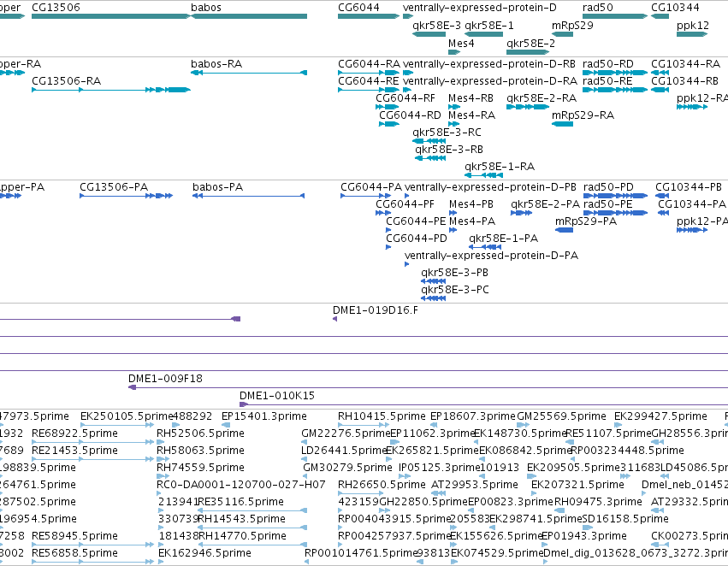728x566 pixels.
Task: Click ventrally-expressed-protein-D-PA protein label
Action: [x=491, y=256]
